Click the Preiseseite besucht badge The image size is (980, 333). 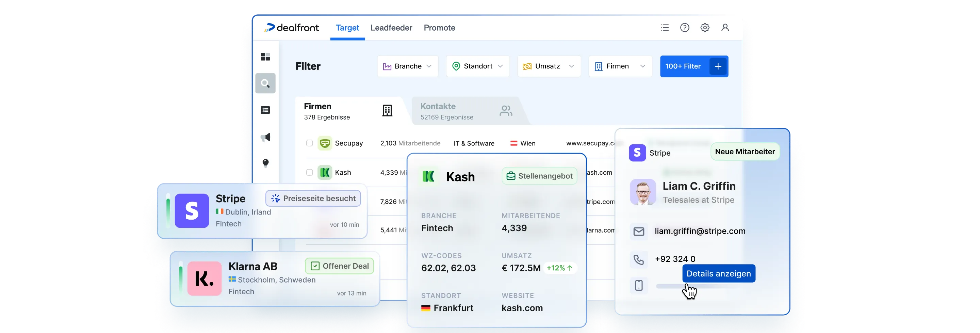[x=313, y=198]
